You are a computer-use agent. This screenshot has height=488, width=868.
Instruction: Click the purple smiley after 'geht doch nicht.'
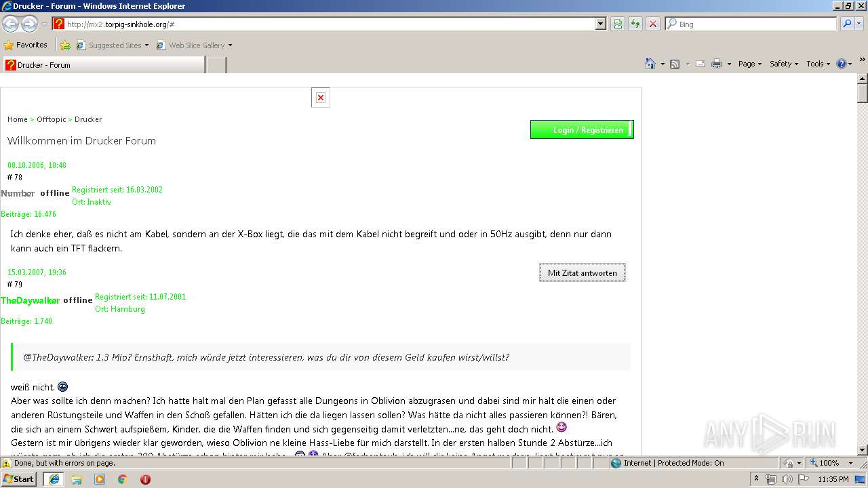click(x=561, y=428)
